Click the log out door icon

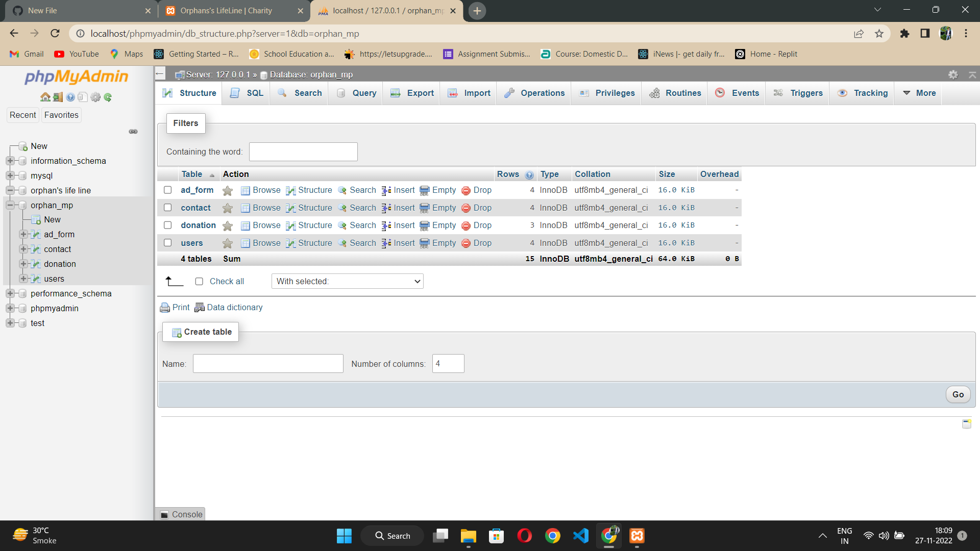pos(58,97)
